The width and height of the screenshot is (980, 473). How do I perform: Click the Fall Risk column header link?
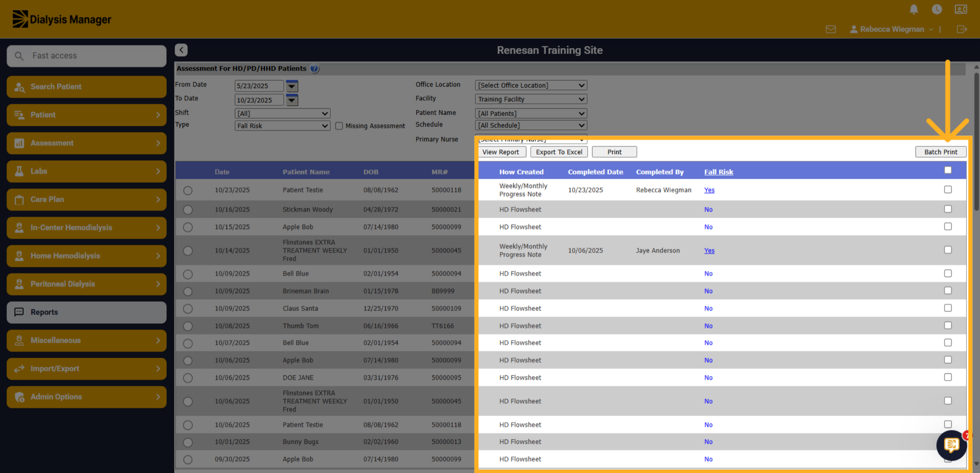(x=718, y=172)
